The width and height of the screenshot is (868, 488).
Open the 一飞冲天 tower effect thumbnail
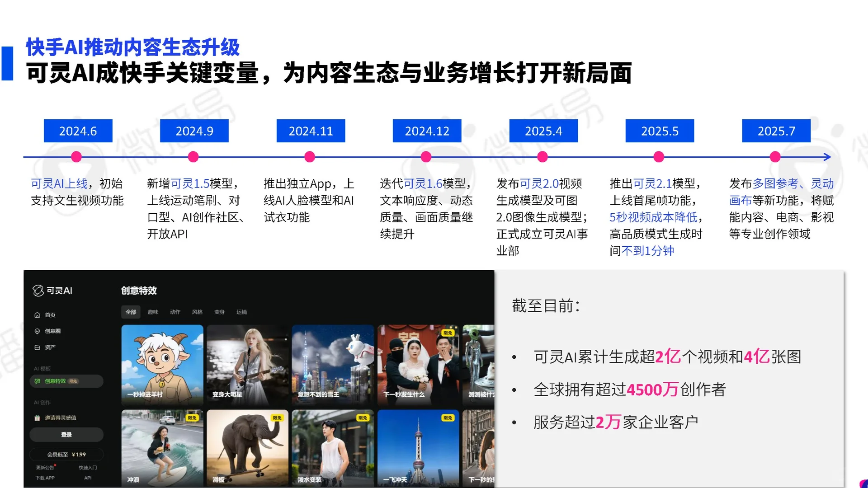(x=418, y=448)
